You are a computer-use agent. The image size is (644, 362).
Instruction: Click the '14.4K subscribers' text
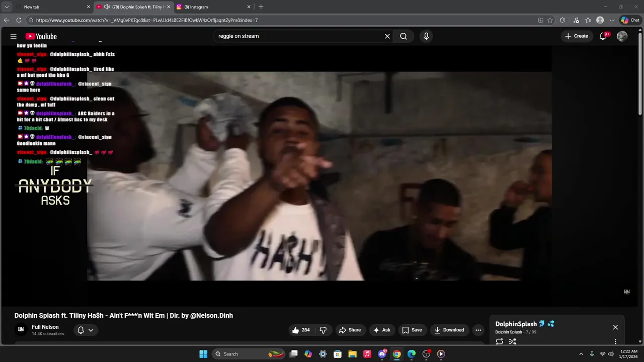pyautogui.click(x=48, y=334)
